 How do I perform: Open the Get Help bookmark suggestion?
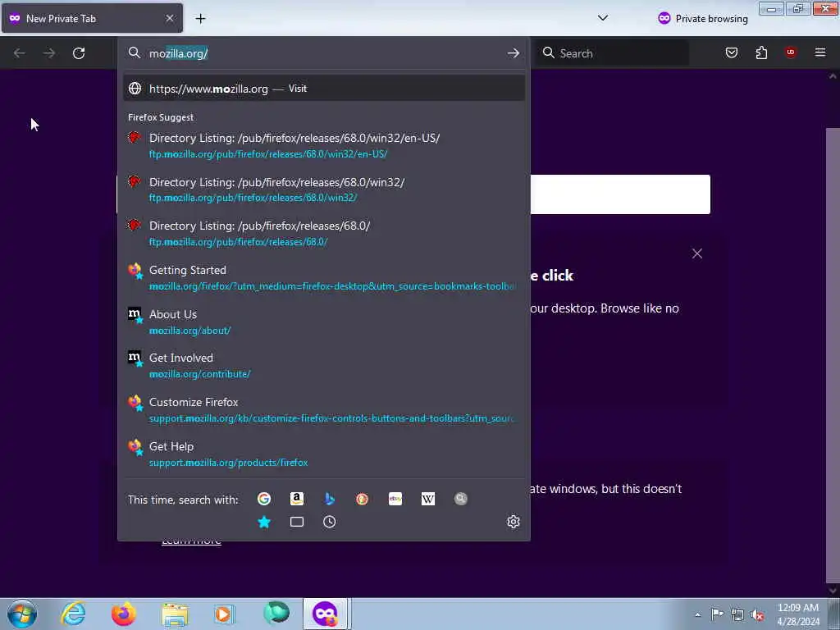click(x=323, y=454)
